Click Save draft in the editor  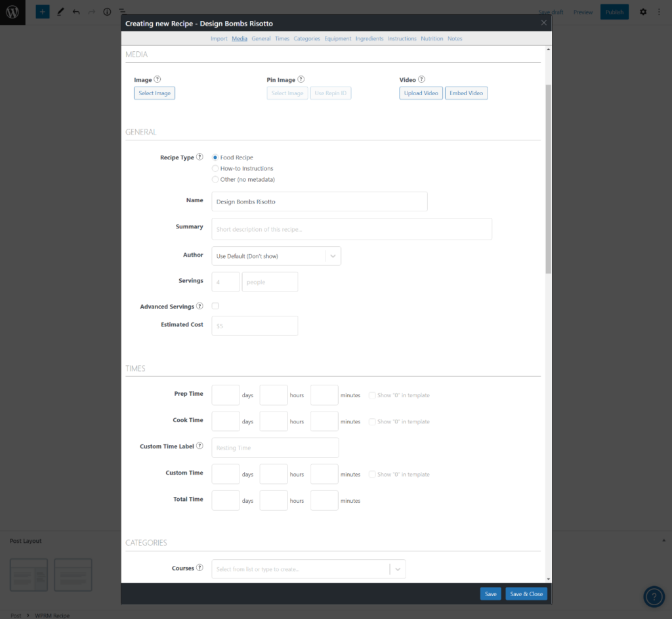(x=551, y=12)
